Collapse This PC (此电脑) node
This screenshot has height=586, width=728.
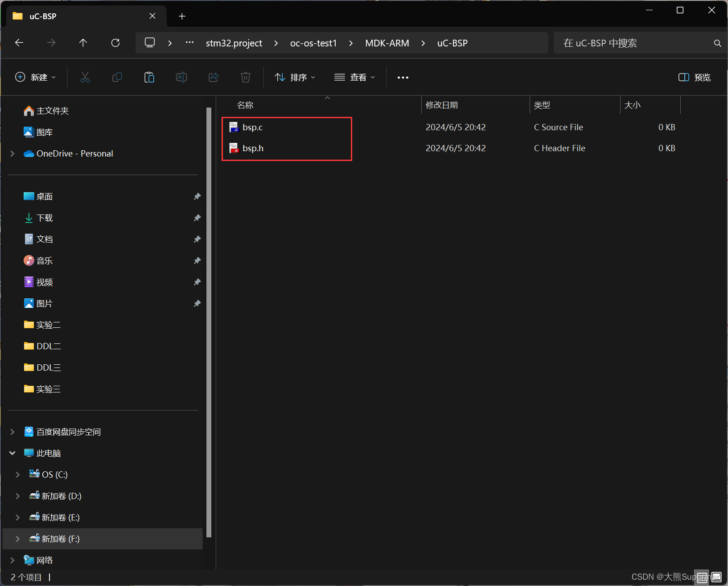pos(12,453)
